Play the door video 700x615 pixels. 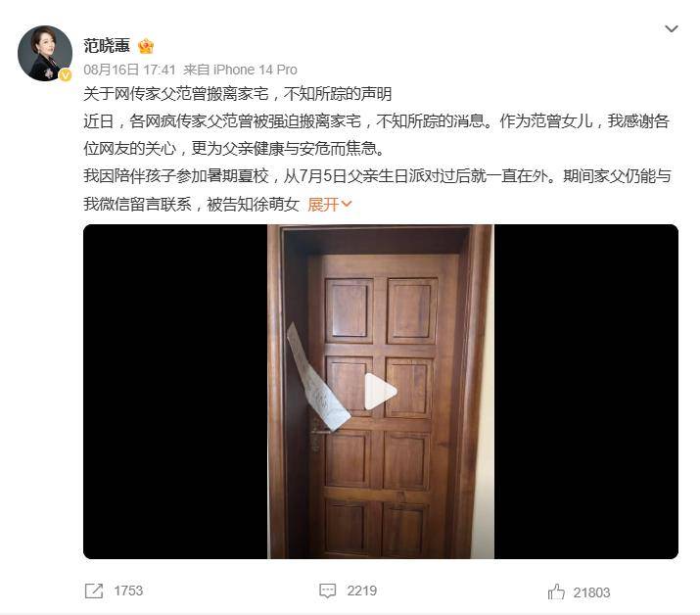pos(380,392)
